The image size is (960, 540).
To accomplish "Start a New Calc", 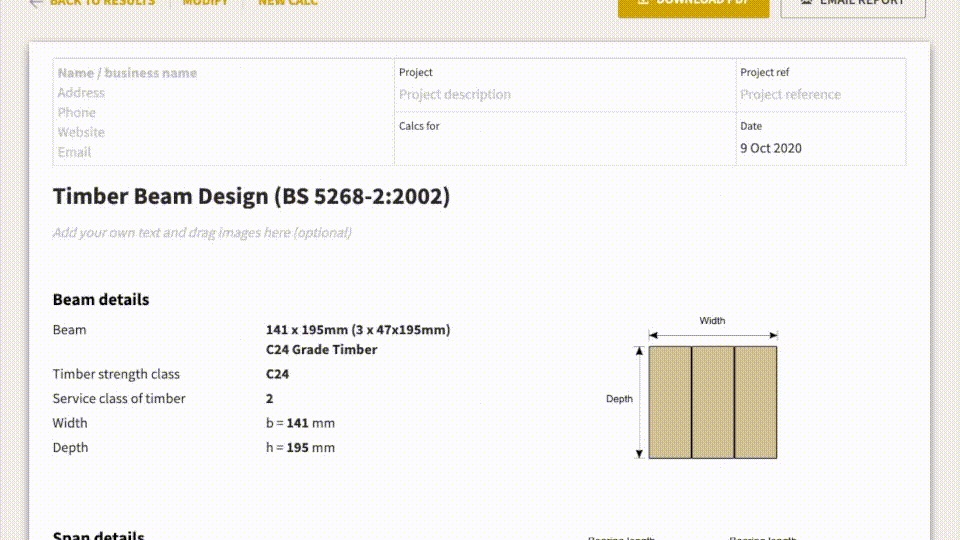I will pyautogui.click(x=288, y=3).
